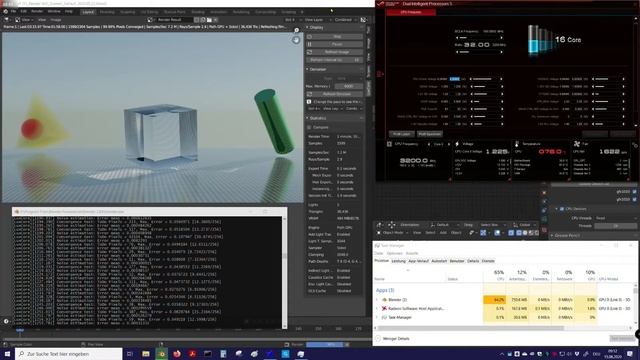Expand the Grease Pencil panel
640x360 pixels.
pyautogui.click(x=552, y=236)
